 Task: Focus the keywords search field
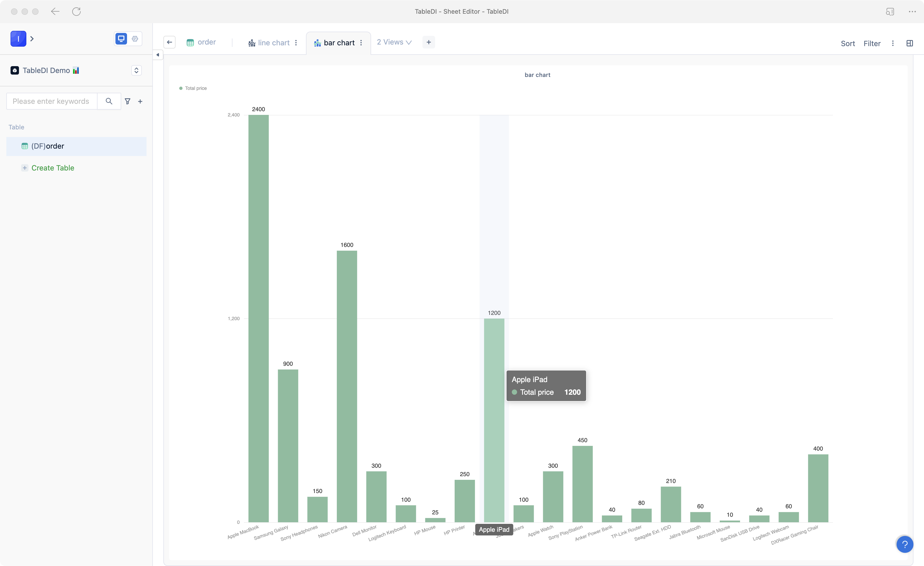click(52, 101)
